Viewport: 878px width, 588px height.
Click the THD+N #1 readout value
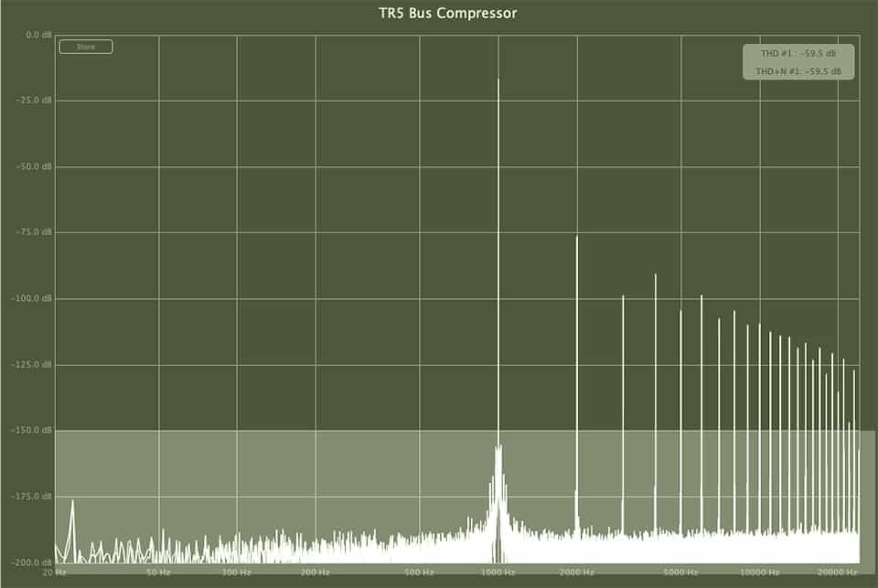tap(798, 70)
